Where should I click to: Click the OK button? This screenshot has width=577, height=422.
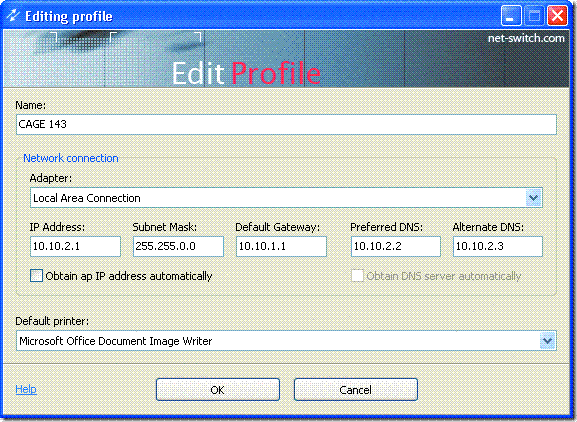click(217, 390)
